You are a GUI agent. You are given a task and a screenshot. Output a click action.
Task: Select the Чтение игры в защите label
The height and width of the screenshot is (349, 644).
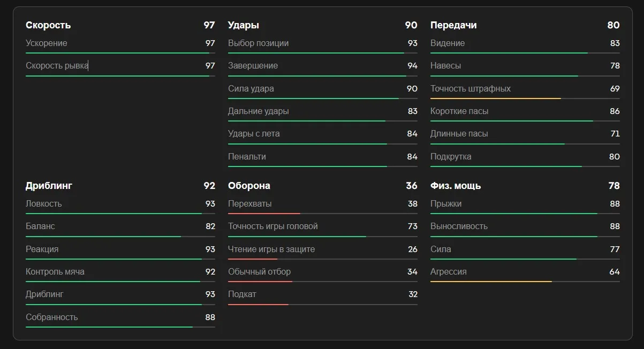pyautogui.click(x=271, y=249)
